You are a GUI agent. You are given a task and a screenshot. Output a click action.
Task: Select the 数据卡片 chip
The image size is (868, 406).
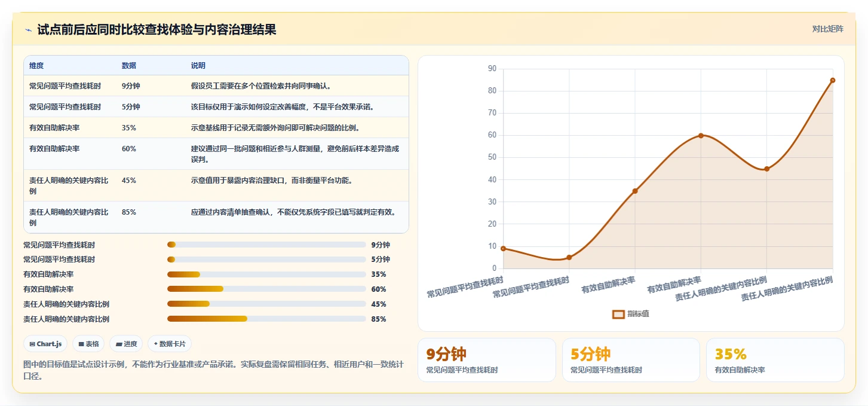coord(170,344)
